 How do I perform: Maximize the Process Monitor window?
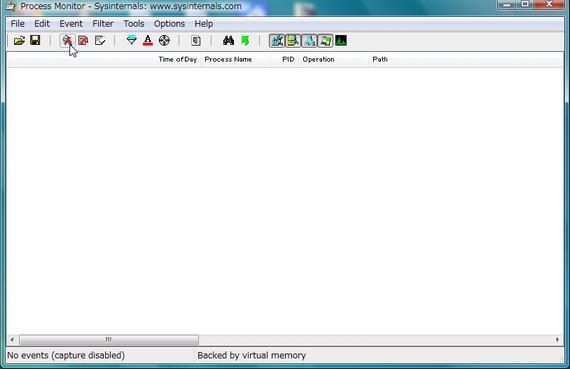[x=526, y=4]
